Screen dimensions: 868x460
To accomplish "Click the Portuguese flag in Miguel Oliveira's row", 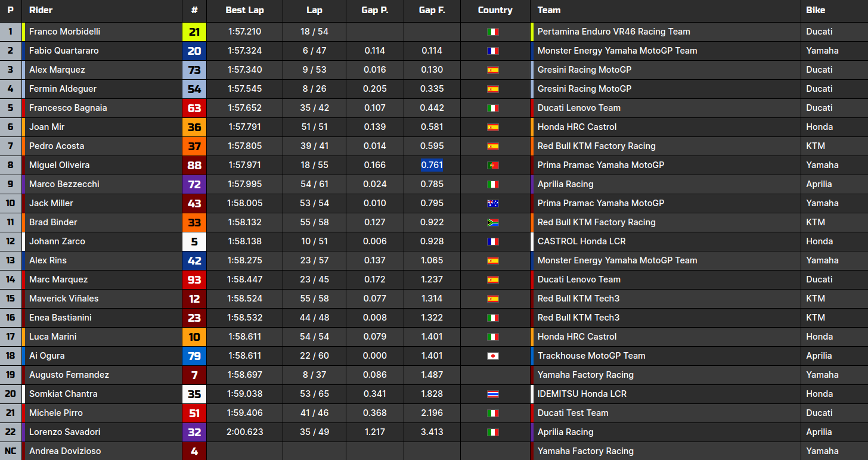I will tap(492, 165).
